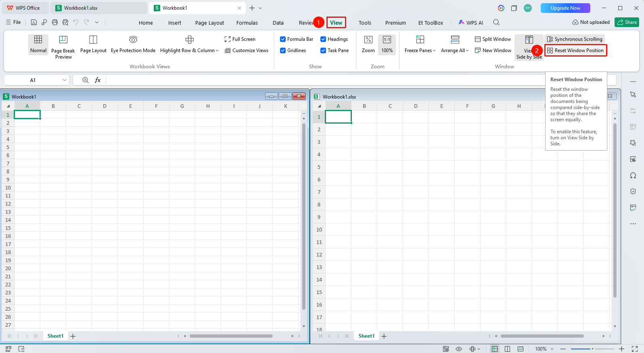The image size is (644, 353).
Task: Add new sheet in Workbook1 window
Action: [x=73, y=336]
